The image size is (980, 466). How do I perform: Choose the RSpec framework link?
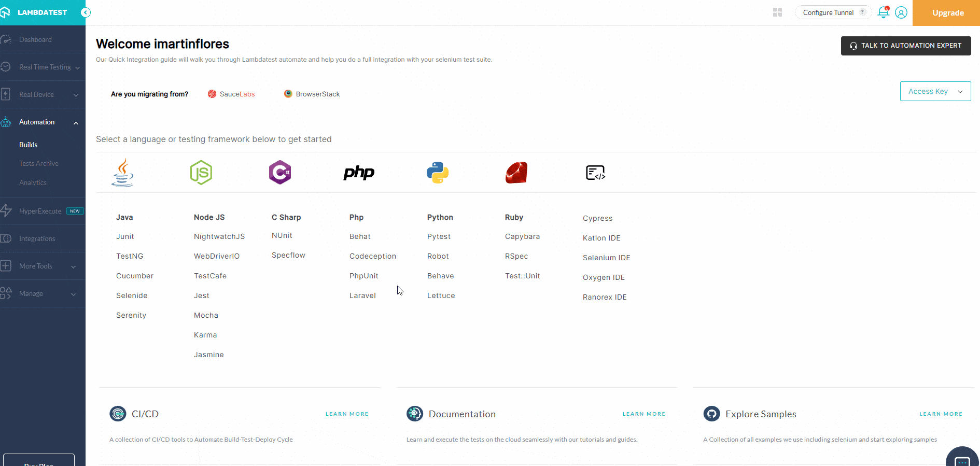coord(516,256)
